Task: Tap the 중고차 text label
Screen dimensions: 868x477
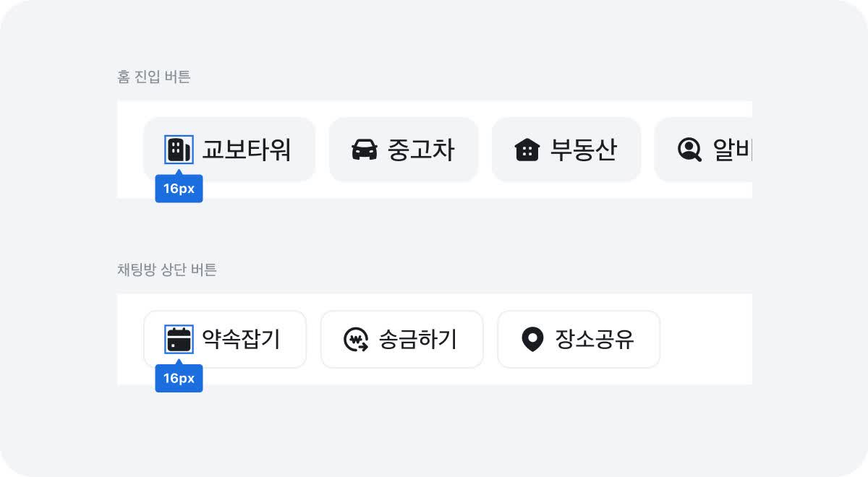Action: [x=422, y=150]
